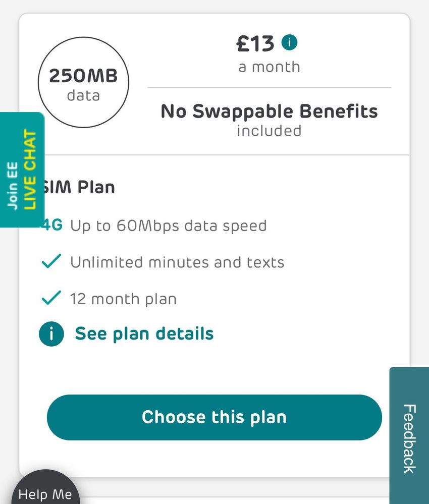This screenshot has width=429, height=504.
Task: Click the £13 price text
Action: click(x=255, y=44)
